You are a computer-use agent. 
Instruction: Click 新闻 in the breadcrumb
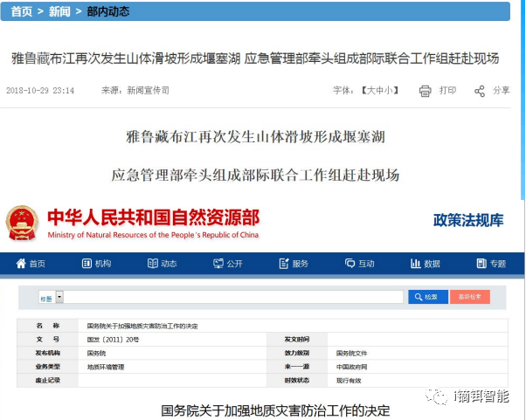(x=59, y=11)
